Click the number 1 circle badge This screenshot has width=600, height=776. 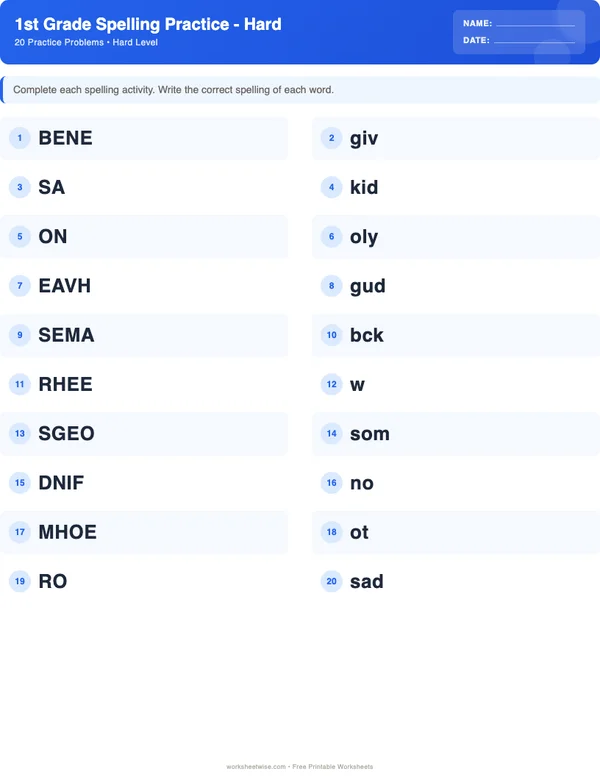(x=20, y=138)
